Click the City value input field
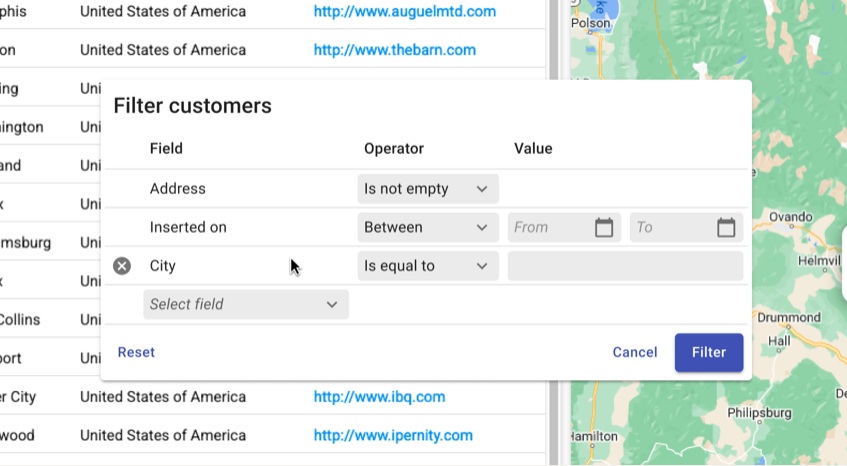The width and height of the screenshot is (847, 466). 625,266
